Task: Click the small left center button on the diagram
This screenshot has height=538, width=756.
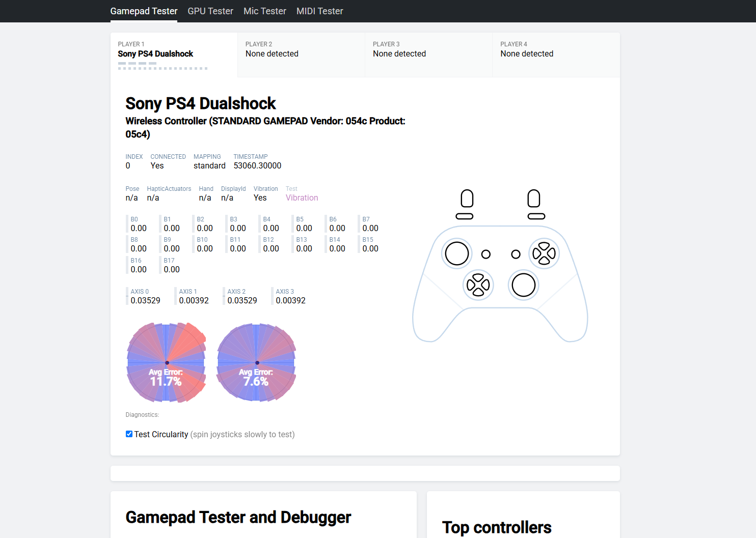Action: tap(486, 254)
